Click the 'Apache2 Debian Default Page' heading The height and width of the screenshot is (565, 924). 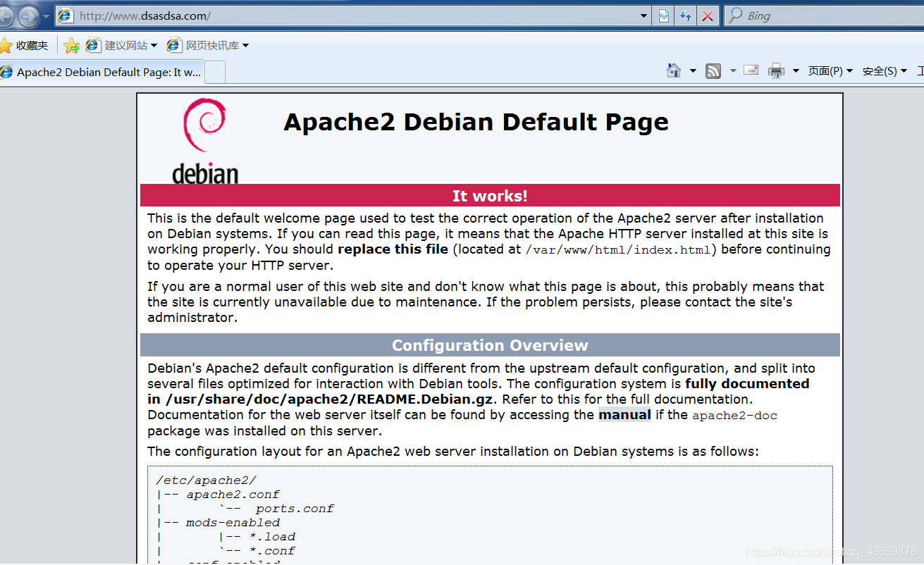point(476,122)
